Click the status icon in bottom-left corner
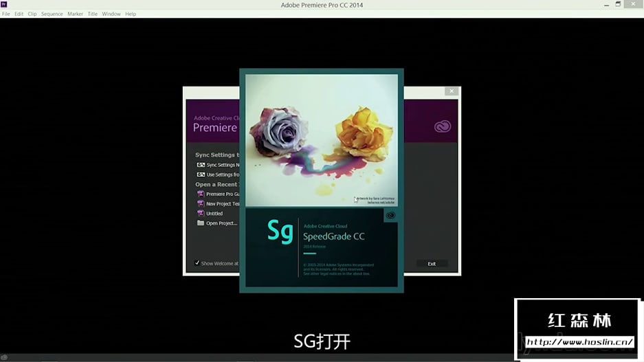Viewport: 644px width, 362px height. point(4,357)
